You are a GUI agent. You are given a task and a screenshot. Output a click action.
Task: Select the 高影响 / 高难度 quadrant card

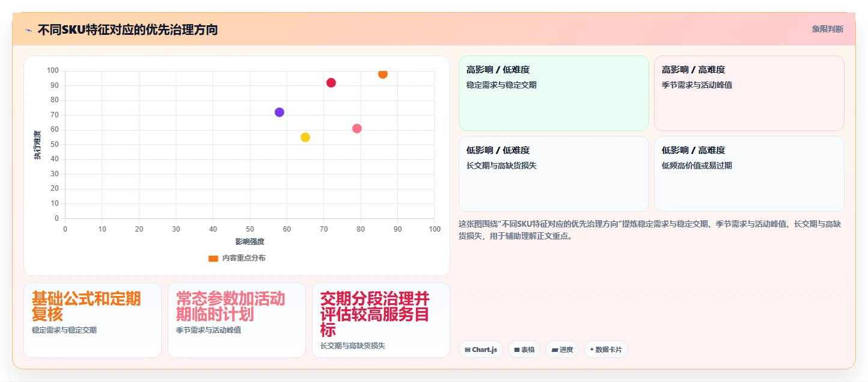[749, 93]
